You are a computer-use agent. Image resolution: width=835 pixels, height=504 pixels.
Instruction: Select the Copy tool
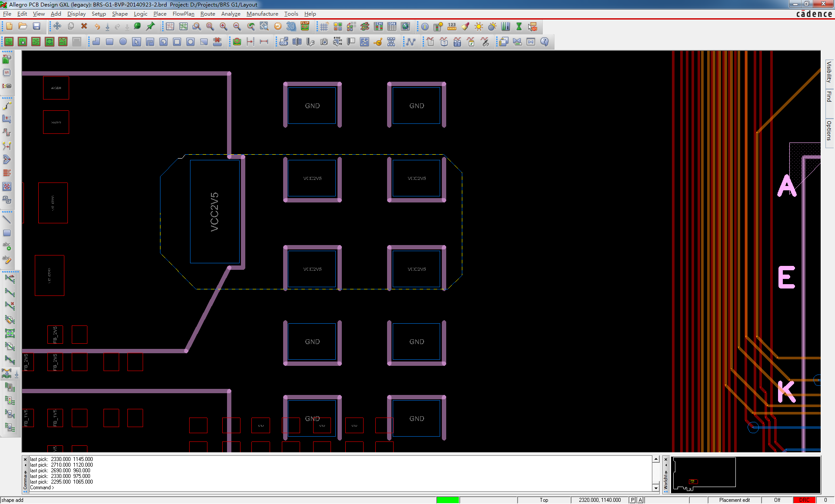[x=71, y=27]
